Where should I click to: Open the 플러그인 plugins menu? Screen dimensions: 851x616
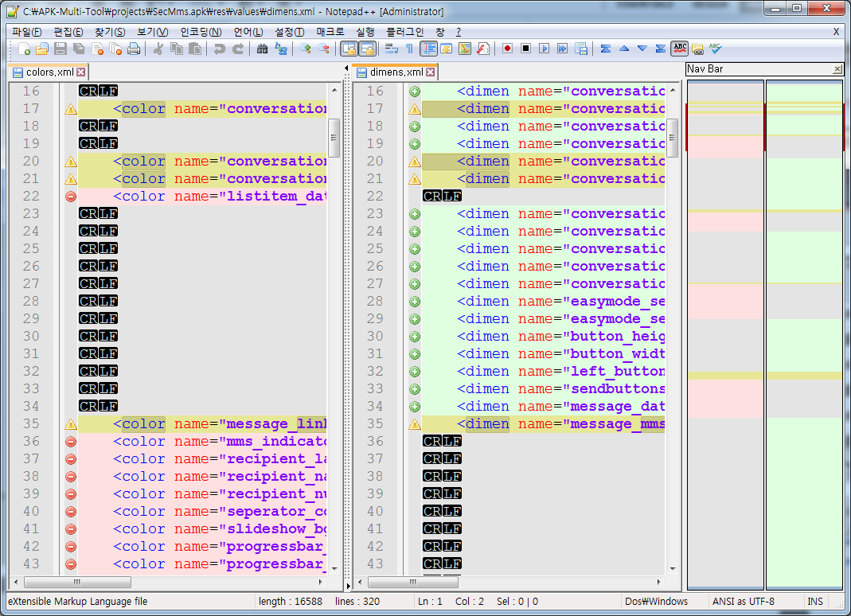pos(404,32)
